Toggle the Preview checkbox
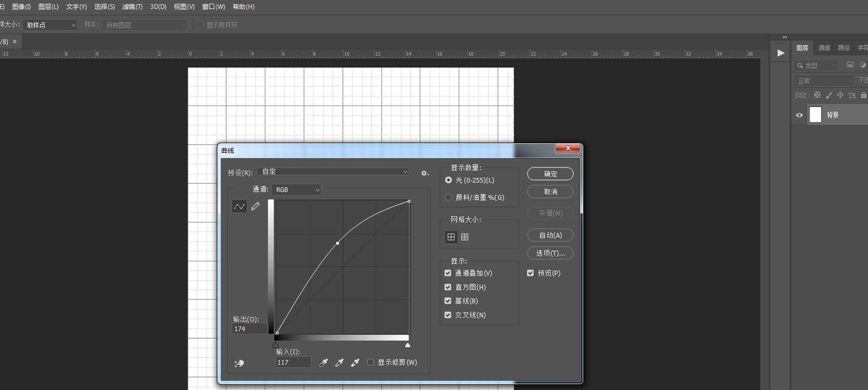Screen dimensions: 868x390 point(531,273)
